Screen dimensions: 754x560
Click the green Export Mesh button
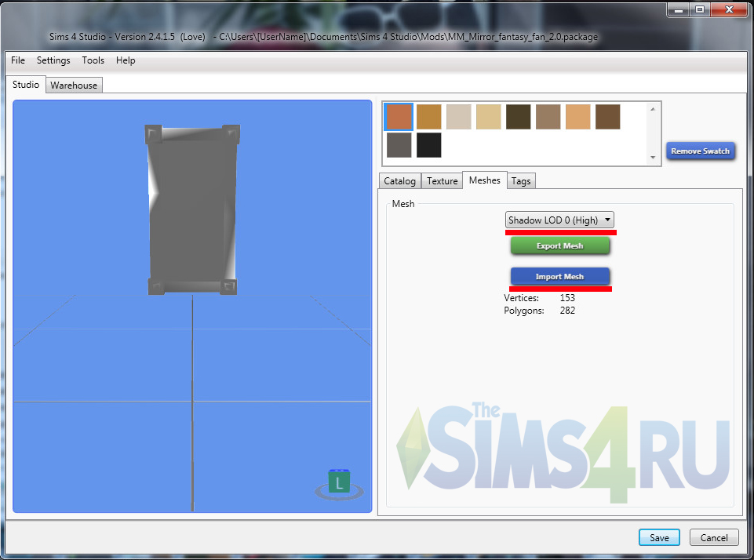(x=559, y=245)
